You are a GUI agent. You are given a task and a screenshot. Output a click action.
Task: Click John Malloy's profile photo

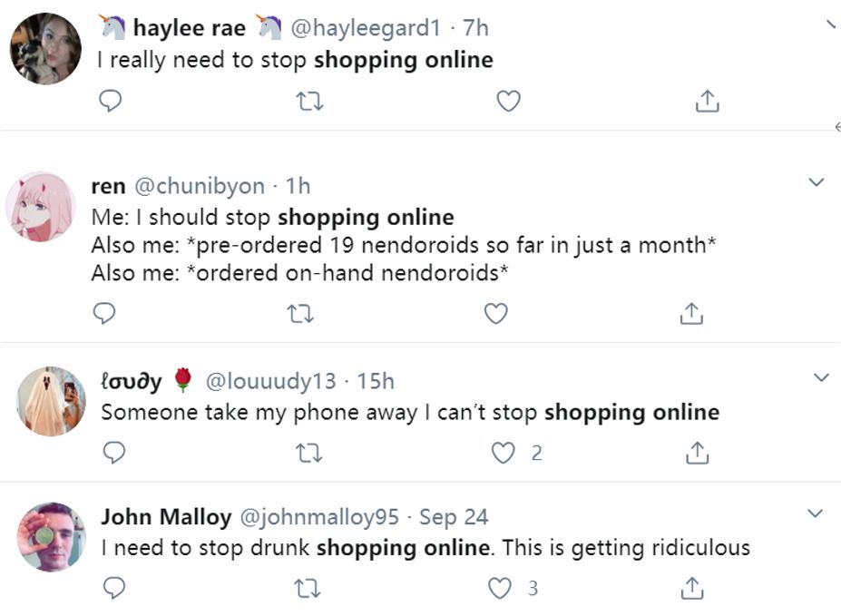[51, 537]
